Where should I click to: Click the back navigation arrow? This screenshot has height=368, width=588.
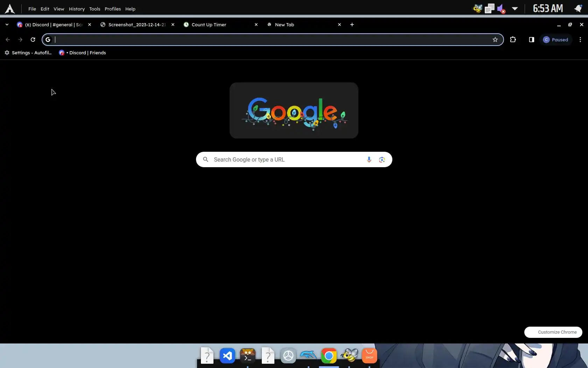tap(8, 40)
